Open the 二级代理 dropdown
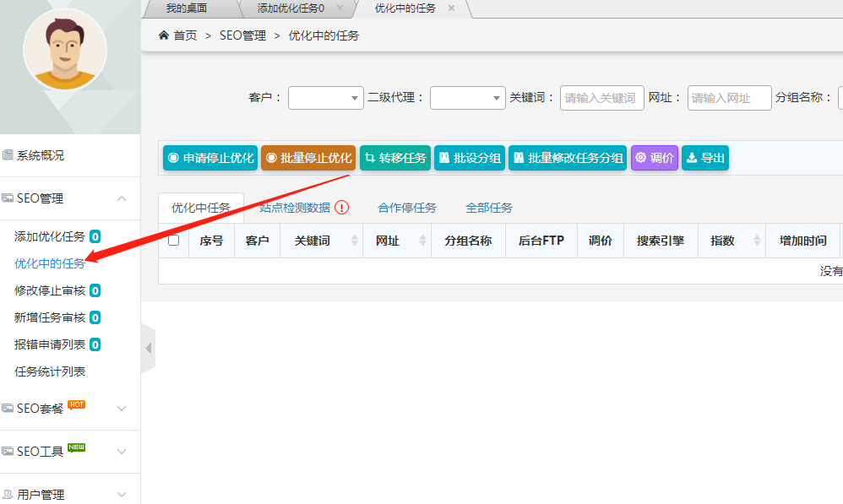Screen dimensions: 843x504 [467, 98]
